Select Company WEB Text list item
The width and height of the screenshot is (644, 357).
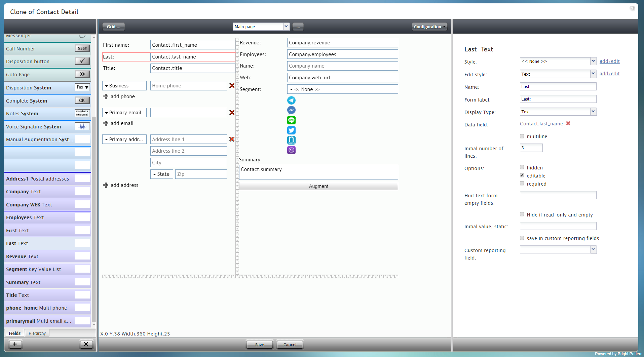pyautogui.click(x=48, y=205)
